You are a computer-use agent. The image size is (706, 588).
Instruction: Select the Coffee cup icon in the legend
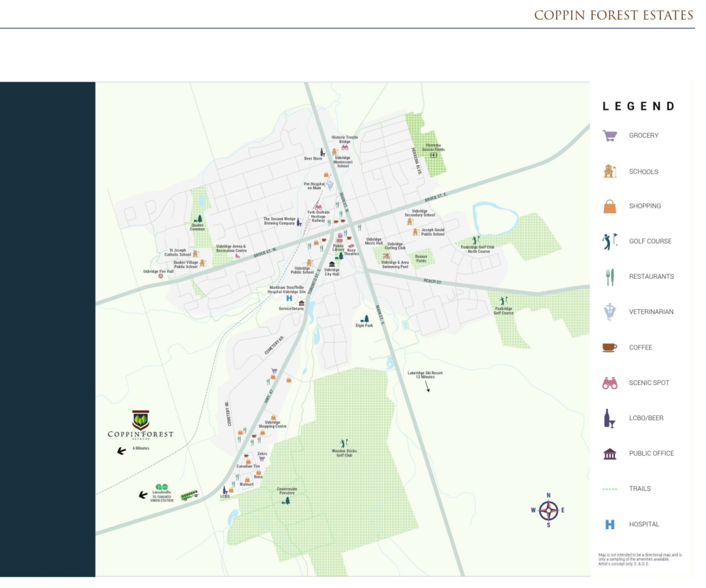click(x=609, y=347)
